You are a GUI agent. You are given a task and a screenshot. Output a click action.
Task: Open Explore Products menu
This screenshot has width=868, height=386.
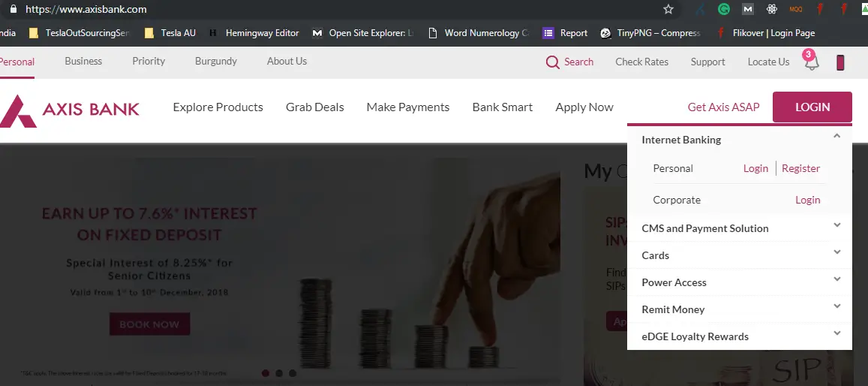[218, 107]
